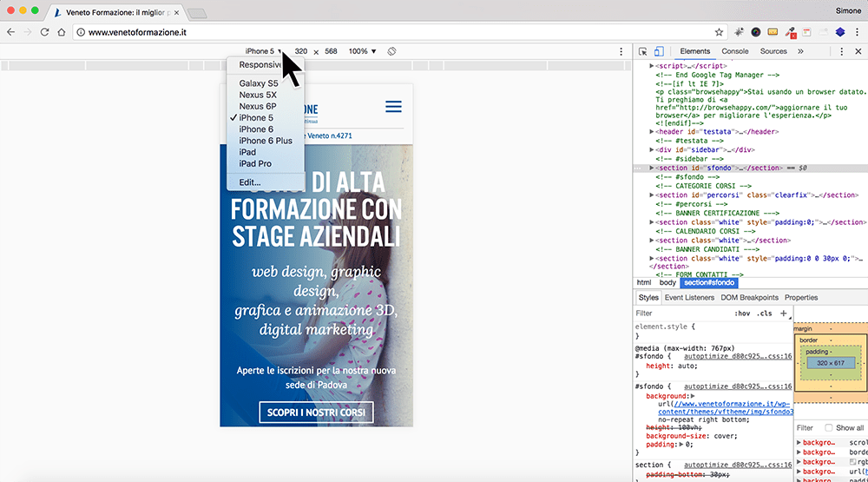Viewport: 868px width, 482px height.
Task: Expand the header#testata node
Action: tap(652, 132)
